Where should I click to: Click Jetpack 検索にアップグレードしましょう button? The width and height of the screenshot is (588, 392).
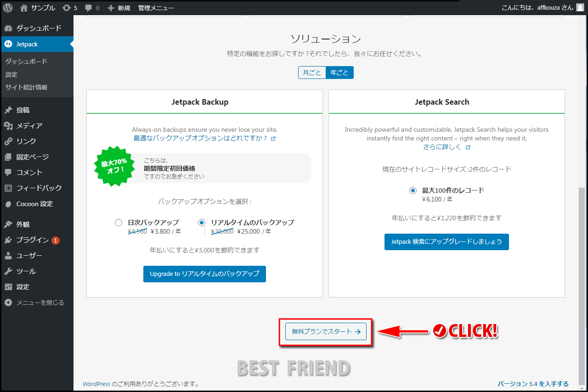447,241
